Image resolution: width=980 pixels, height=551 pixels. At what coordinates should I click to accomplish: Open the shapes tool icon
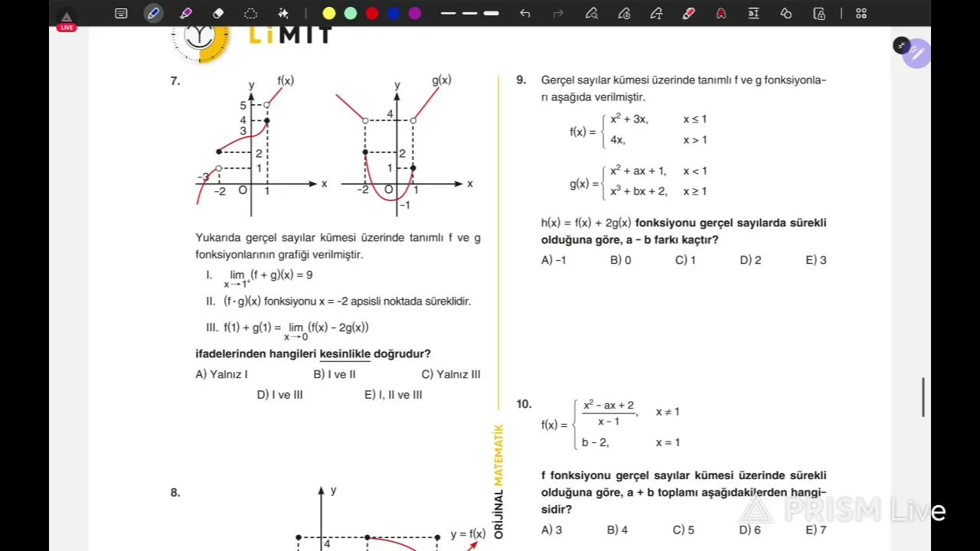(x=786, y=13)
